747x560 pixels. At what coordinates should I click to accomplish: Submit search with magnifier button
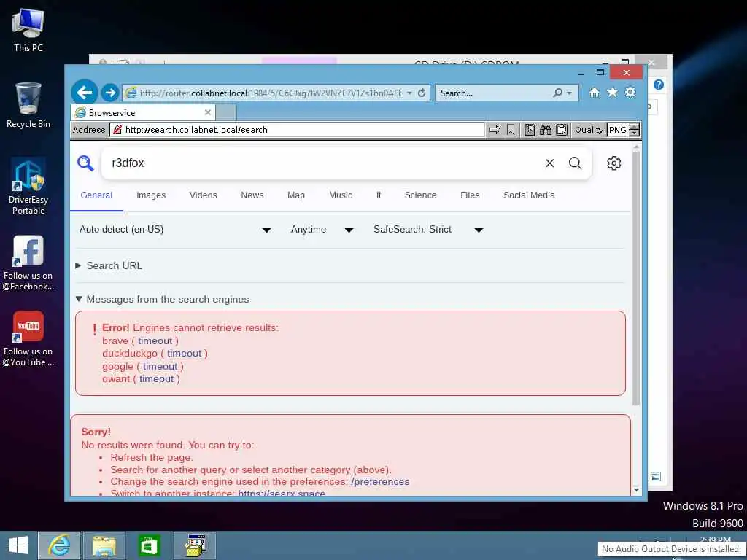click(576, 163)
